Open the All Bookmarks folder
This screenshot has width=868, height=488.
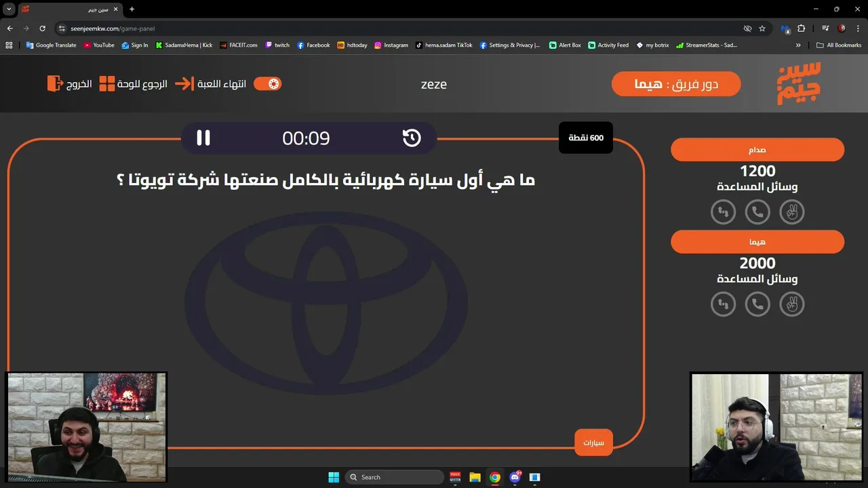839,45
